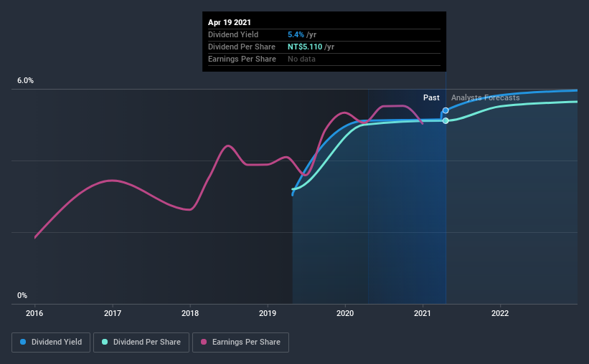Click the pink Earnings Per Share legend dot
589x364 pixels.
pos(204,342)
